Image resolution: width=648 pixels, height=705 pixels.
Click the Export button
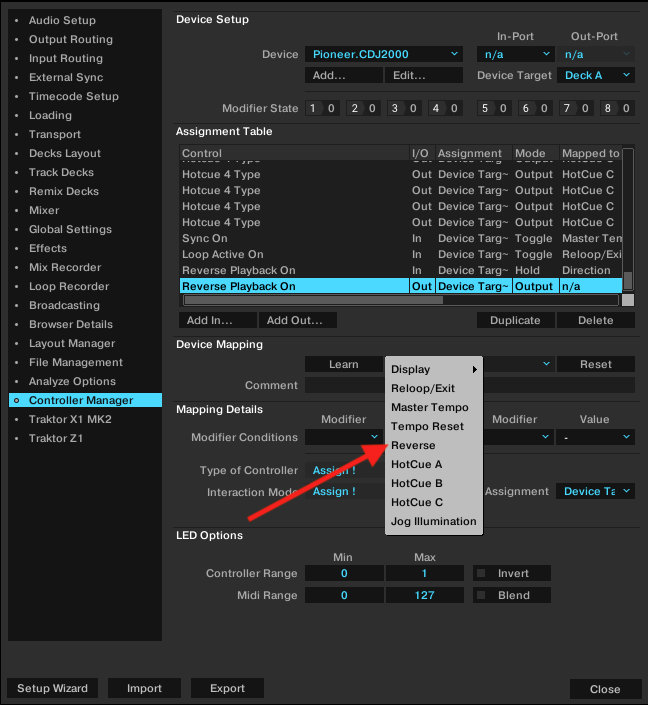tap(227, 688)
